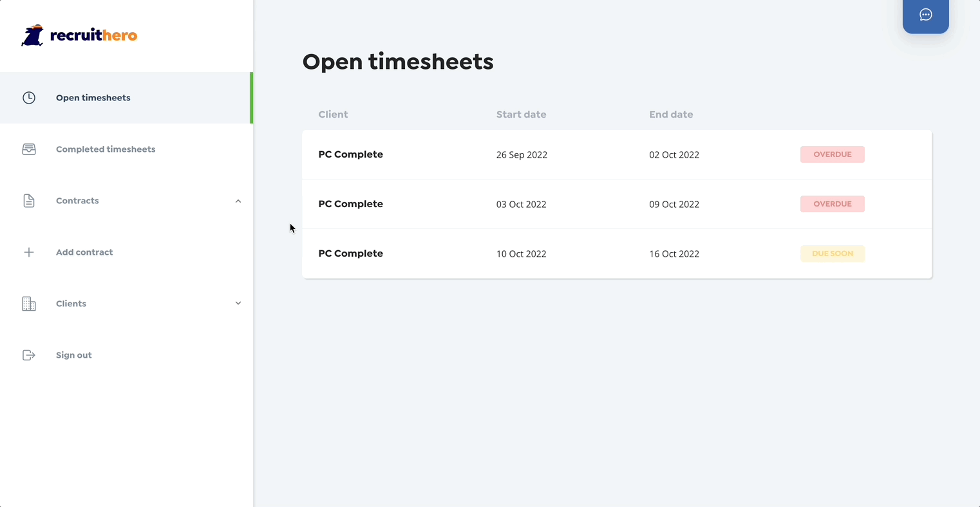The height and width of the screenshot is (507, 980).
Task: Open PC Complete timesheet starting 26 Sep 2022
Action: pyautogui.click(x=617, y=154)
